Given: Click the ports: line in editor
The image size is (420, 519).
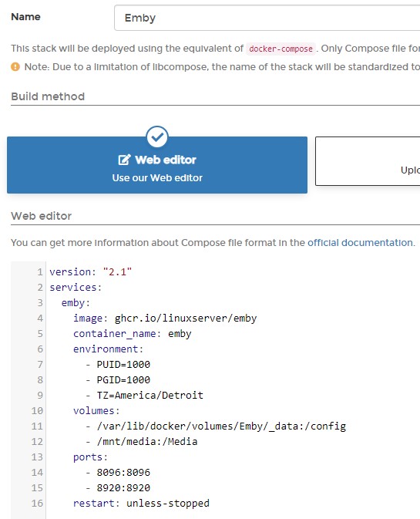Looking at the screenshot, I should pos(90,457).
